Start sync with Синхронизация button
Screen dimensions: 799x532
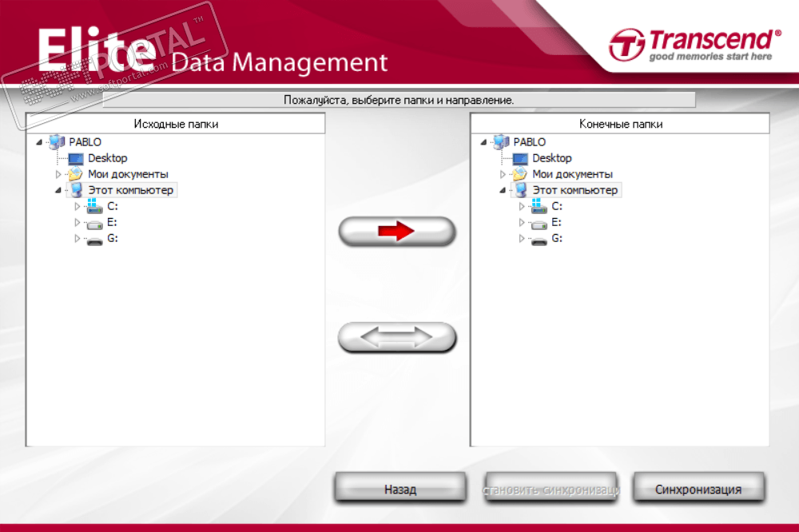(698, 489)
